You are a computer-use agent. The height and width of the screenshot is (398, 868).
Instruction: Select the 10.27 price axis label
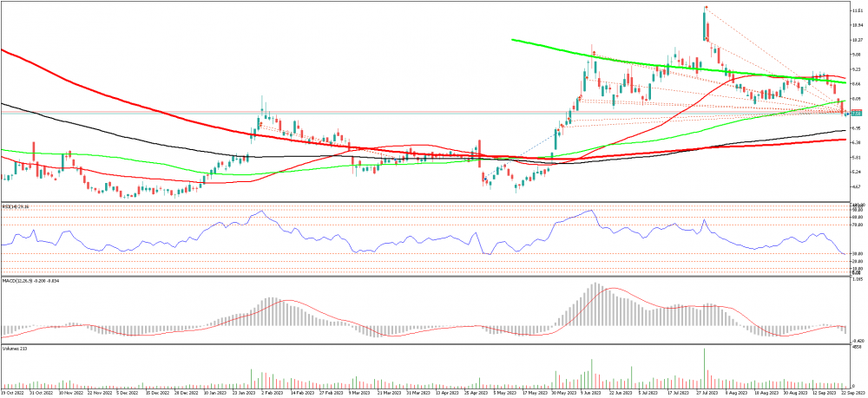[x=858, y=40]
